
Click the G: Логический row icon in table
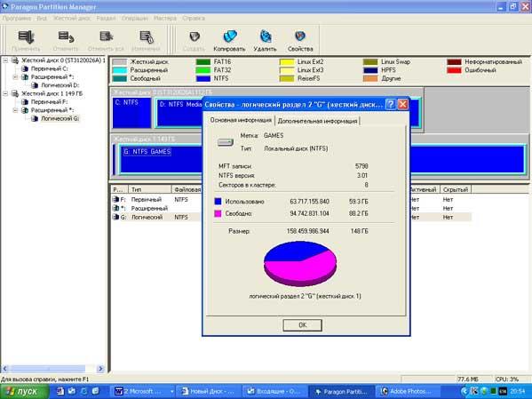(115, 217)
